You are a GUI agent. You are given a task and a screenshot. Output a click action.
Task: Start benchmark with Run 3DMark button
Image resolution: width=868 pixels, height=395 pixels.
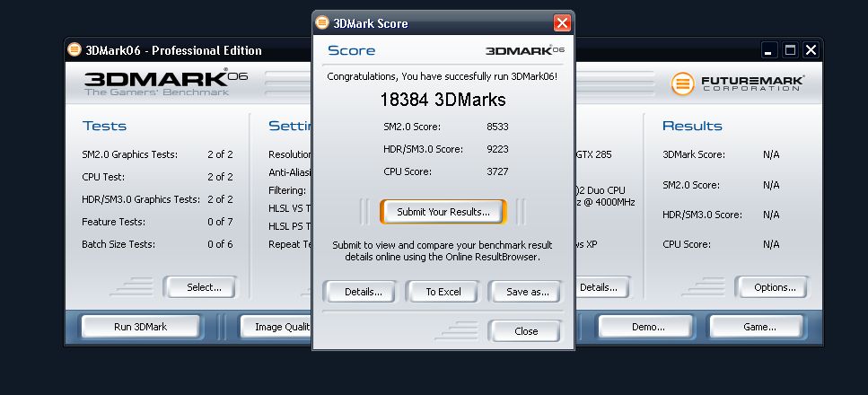tap(141, 327)
